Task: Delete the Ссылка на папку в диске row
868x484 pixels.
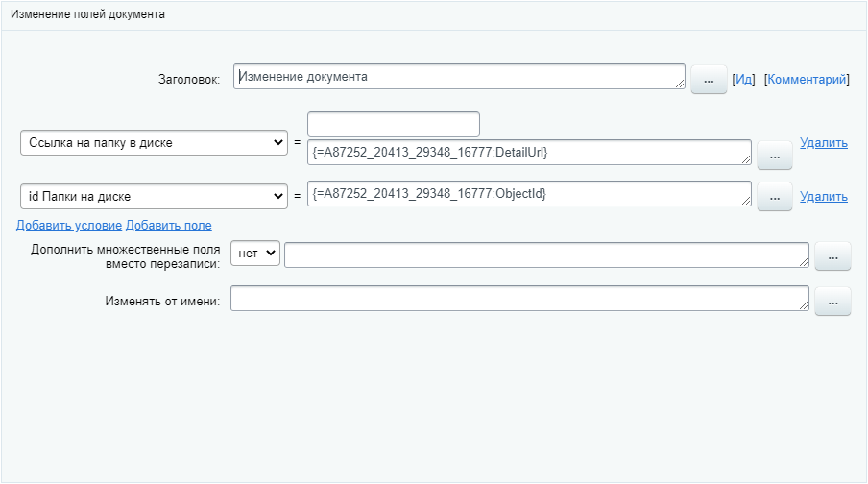Action: pyautogui.click(x=823, y=143)
